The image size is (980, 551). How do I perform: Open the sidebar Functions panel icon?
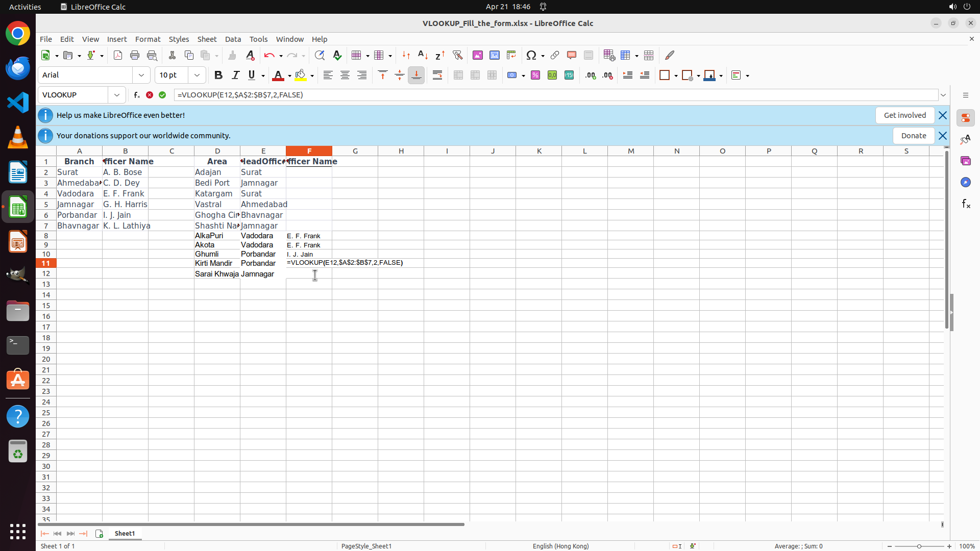tap(966, 204)
